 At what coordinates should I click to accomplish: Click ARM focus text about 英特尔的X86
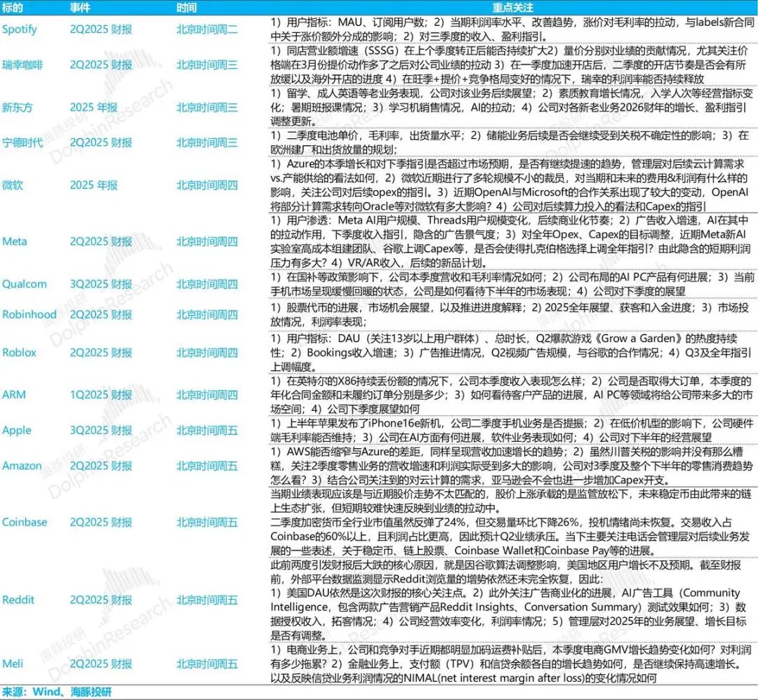pos(512,395)
